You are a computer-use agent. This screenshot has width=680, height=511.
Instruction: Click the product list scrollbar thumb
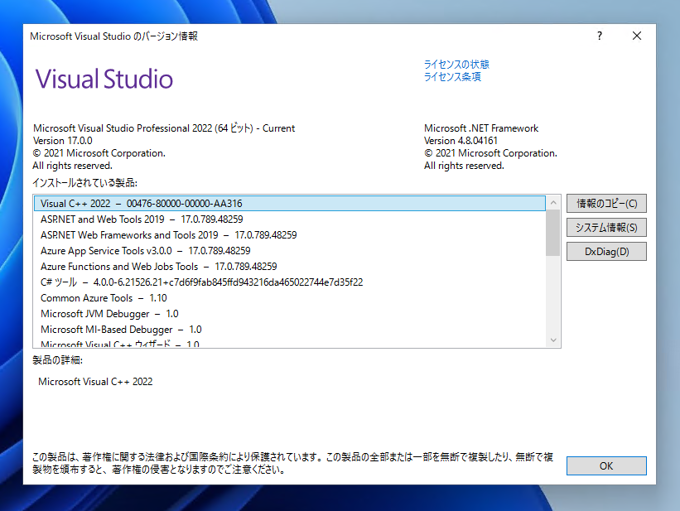[553, 233]
